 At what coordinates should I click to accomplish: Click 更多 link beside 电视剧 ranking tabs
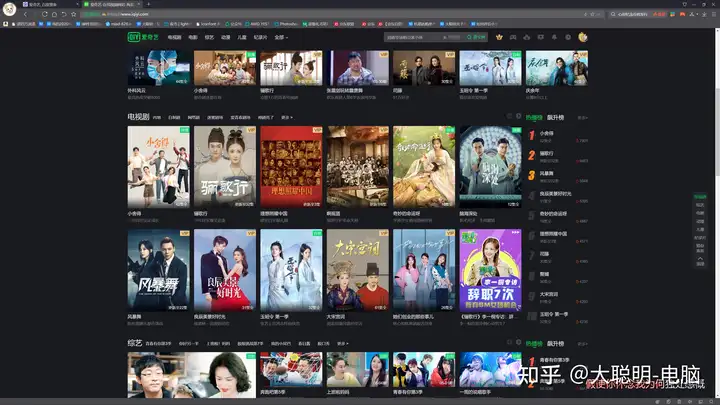582,118
